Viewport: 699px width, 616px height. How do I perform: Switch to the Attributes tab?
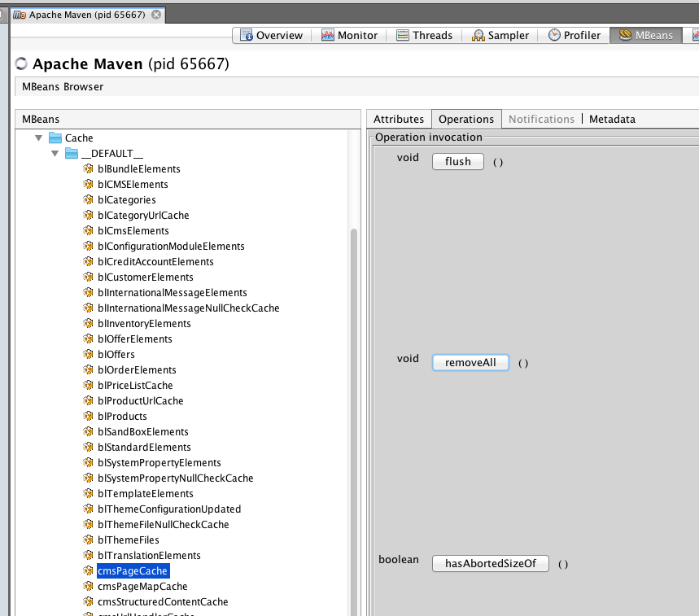(x=399, y=119)
